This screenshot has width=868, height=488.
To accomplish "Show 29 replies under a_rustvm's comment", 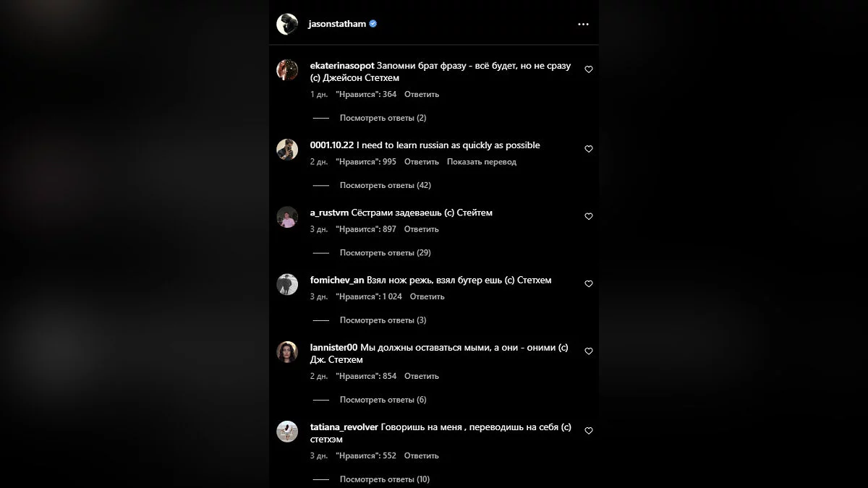I will (385, 253).
